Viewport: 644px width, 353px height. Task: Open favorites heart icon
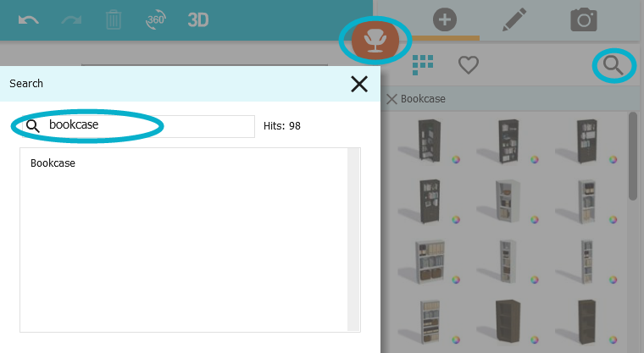coord(469,65)
